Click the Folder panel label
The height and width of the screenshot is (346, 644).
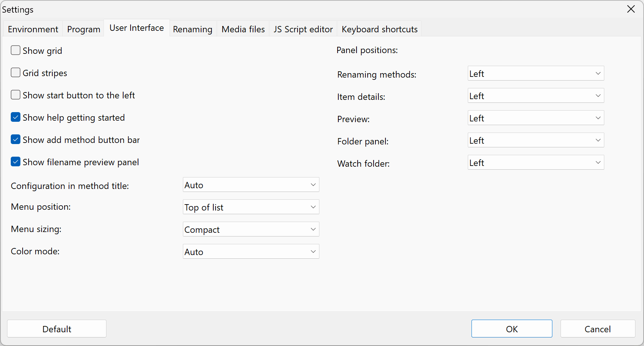pos(363,141)
